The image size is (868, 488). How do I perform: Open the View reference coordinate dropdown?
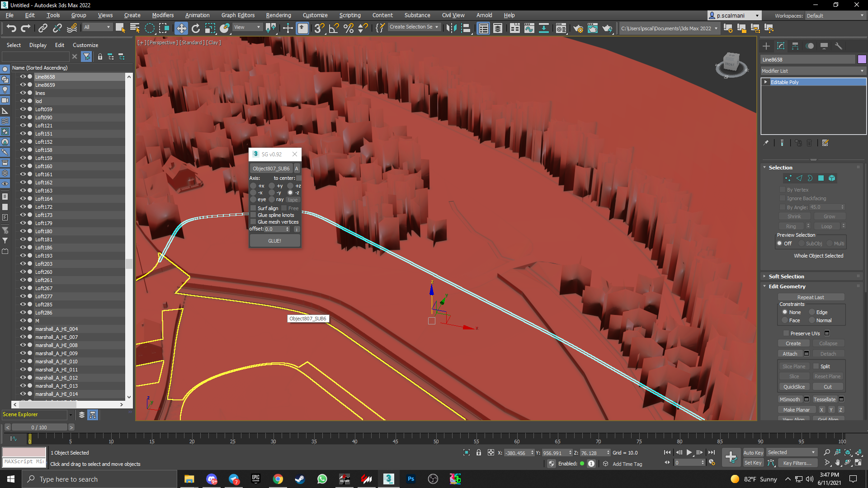point(247,28)
